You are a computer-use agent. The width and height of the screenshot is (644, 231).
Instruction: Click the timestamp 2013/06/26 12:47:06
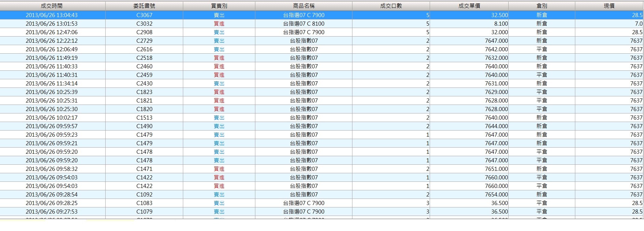(x=52, y=32)
